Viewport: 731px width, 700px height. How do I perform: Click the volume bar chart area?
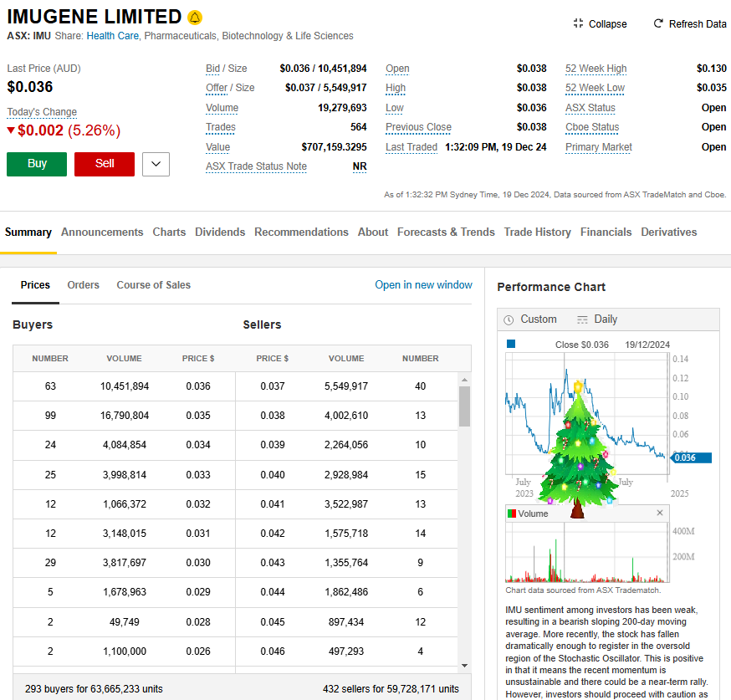tap(587, 553)
